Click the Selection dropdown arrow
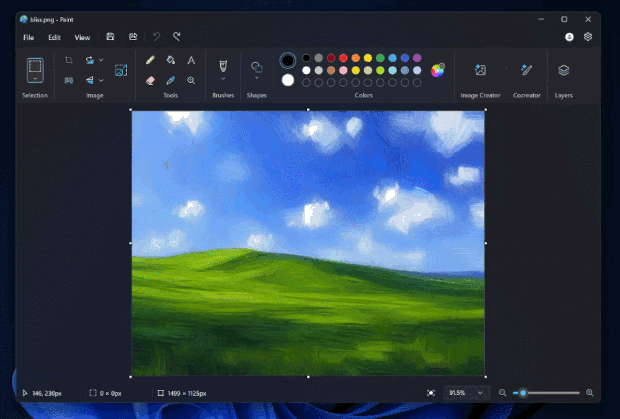Viewport: 620px width, 419px height. pyautogui.click(x=35, y=78)
